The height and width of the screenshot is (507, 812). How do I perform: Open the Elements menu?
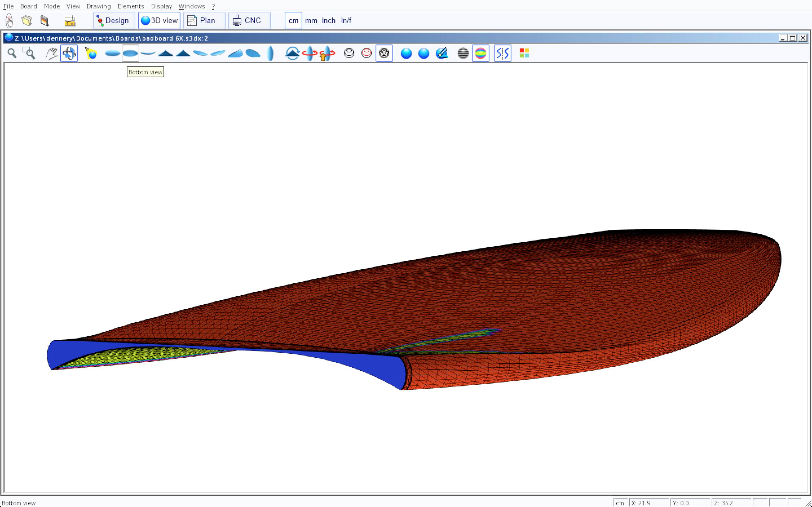click(x=131, y=6)
